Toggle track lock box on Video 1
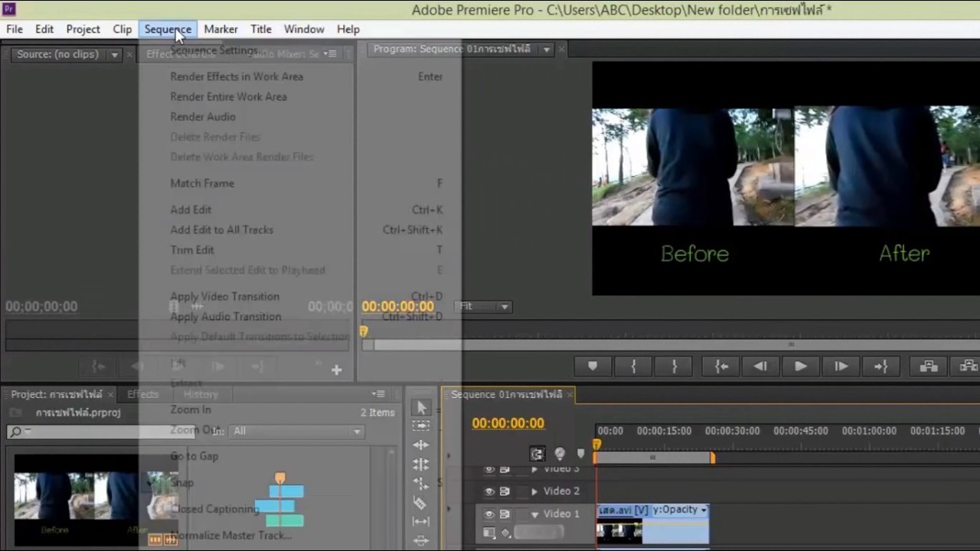 [x=521, y=514]
